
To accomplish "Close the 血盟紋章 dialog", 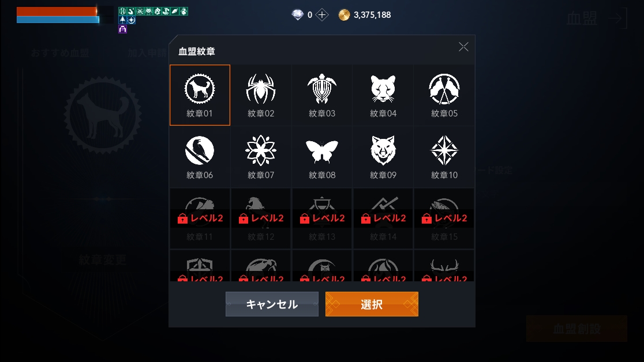I will 463,47.
